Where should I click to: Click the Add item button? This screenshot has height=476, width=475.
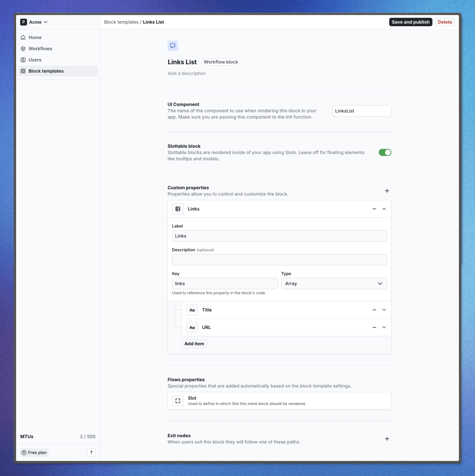(194, 344)
